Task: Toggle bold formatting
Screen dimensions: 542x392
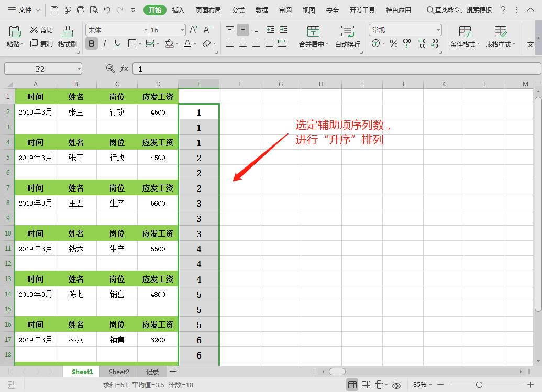Action: (91, 44)
